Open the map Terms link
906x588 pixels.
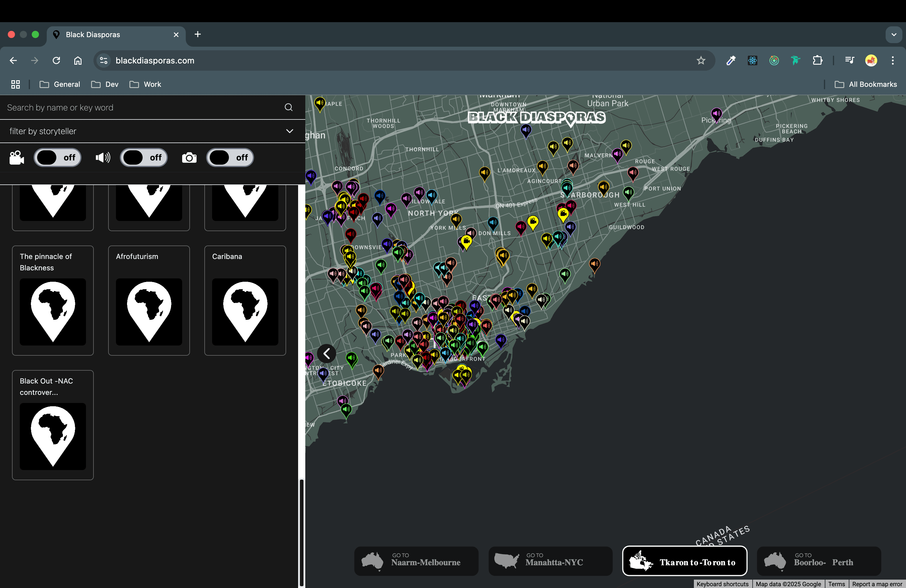[836, 584]
